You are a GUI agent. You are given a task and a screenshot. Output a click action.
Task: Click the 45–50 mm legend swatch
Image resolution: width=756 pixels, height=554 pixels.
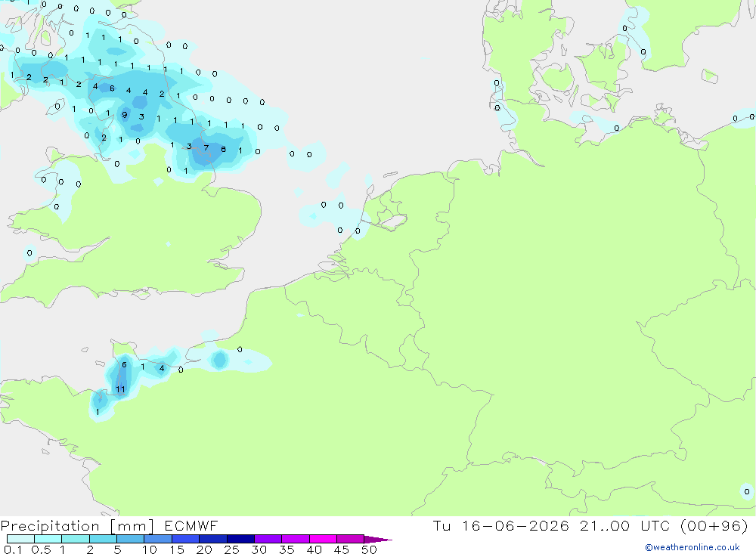click(x=351, y=539)
